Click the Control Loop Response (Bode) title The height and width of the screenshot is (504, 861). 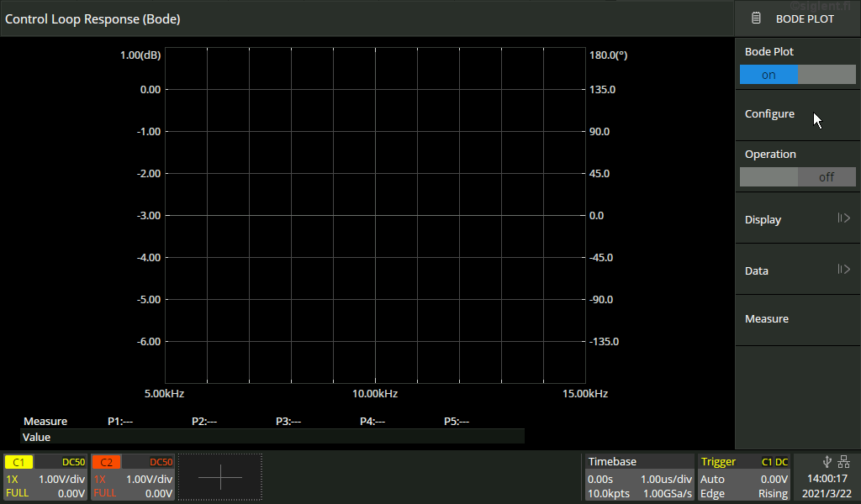click(92, 18)
